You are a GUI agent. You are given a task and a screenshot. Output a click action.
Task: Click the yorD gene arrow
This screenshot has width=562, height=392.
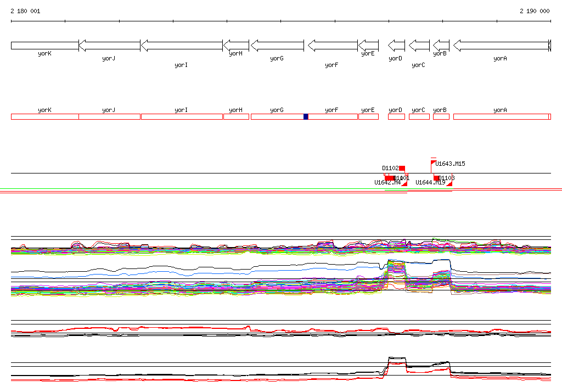[396, 46]
